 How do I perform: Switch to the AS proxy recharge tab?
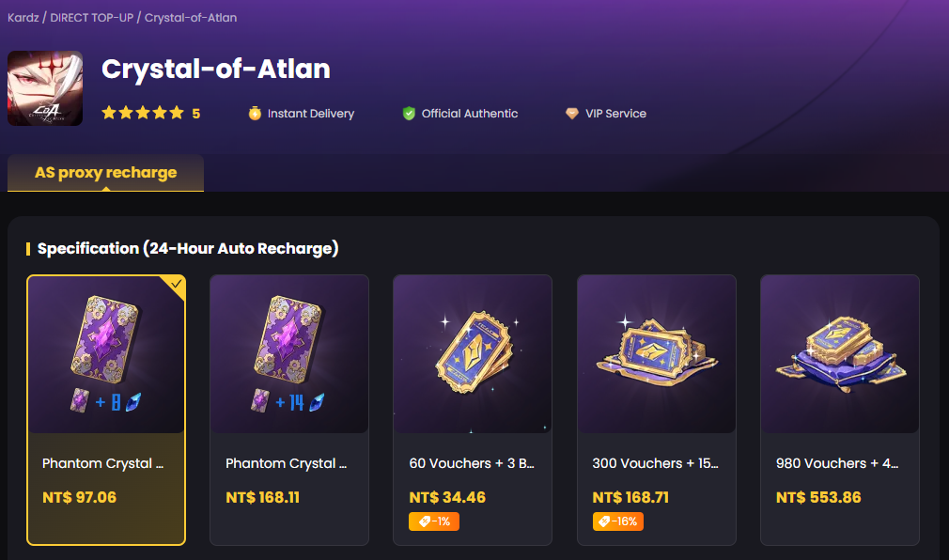pos(105,172)
